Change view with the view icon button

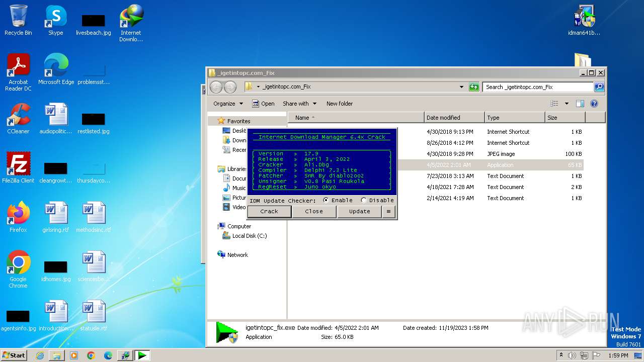click(x=554, y=104)
